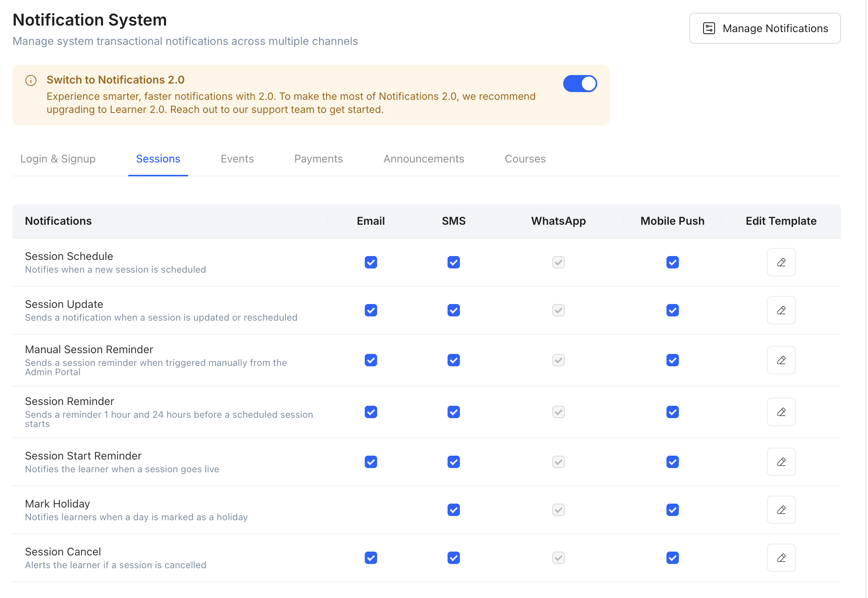Click the Switch to Notifications 2.0 banner title

(116, 80)
